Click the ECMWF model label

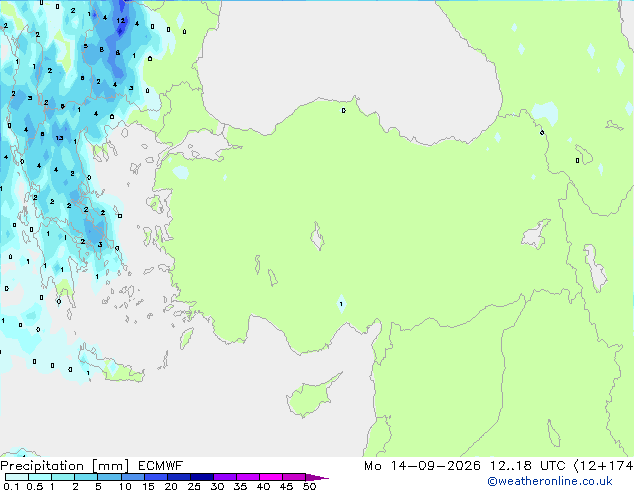click(x=161, y=466)
